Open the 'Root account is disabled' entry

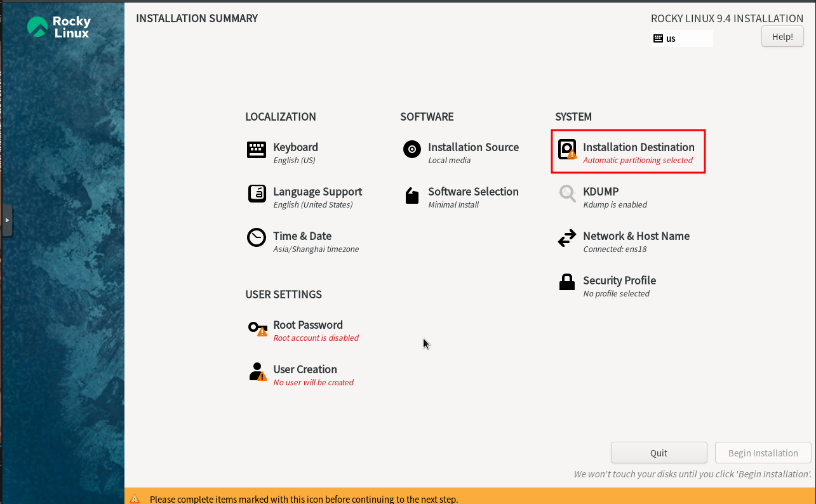316,338
